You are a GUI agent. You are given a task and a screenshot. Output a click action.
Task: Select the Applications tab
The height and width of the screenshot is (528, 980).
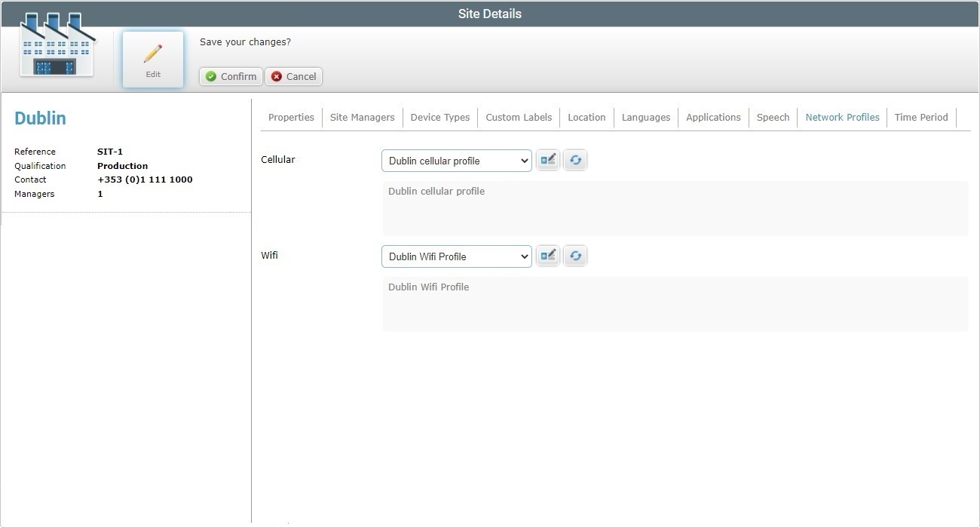713,117
